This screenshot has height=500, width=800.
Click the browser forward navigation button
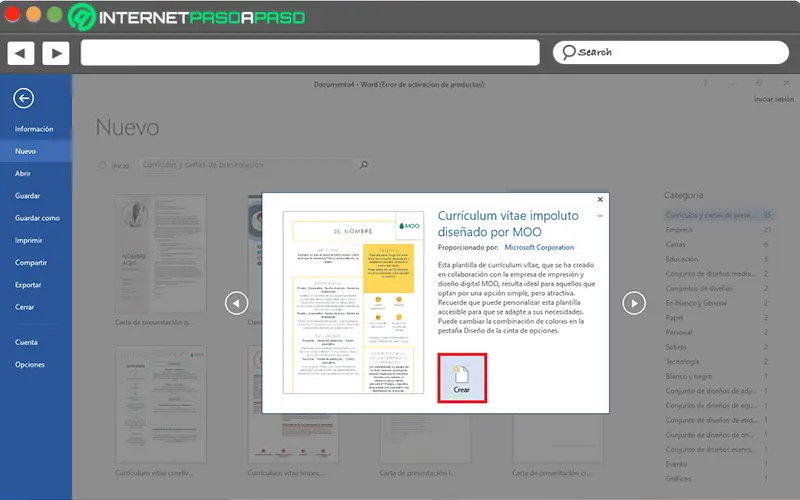(x=56, y=53)
